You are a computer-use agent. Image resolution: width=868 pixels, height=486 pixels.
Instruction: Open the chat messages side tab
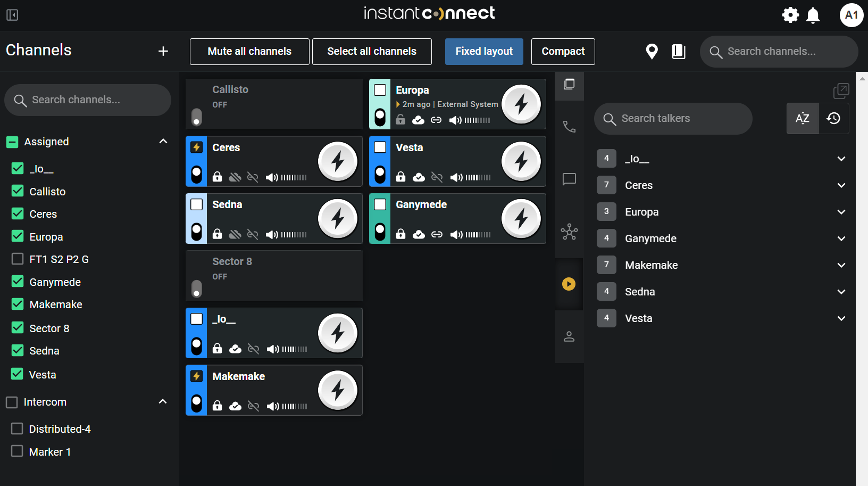click(569, 179)
